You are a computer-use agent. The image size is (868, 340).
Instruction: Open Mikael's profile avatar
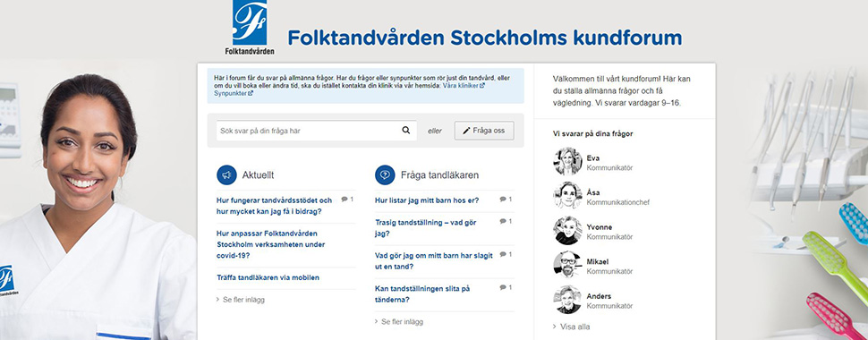tap(567, 265)
